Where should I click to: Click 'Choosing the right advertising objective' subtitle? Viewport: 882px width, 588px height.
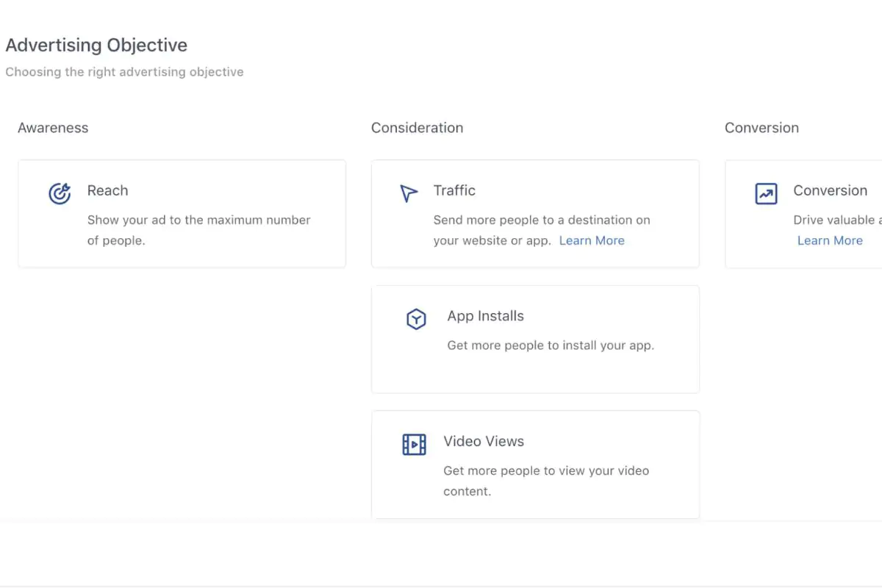point(124,72)
